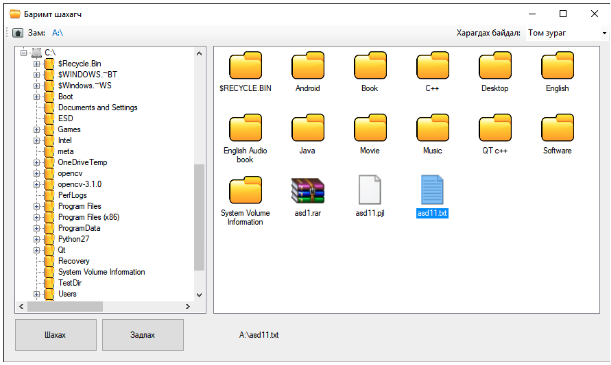
Task: Select the asd1.rar archive icon
Action: [x=307, y=190]
